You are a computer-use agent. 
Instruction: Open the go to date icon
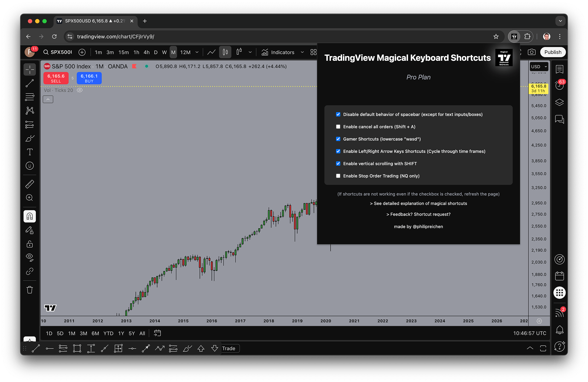pyautogui.click(x=157, y=333)
